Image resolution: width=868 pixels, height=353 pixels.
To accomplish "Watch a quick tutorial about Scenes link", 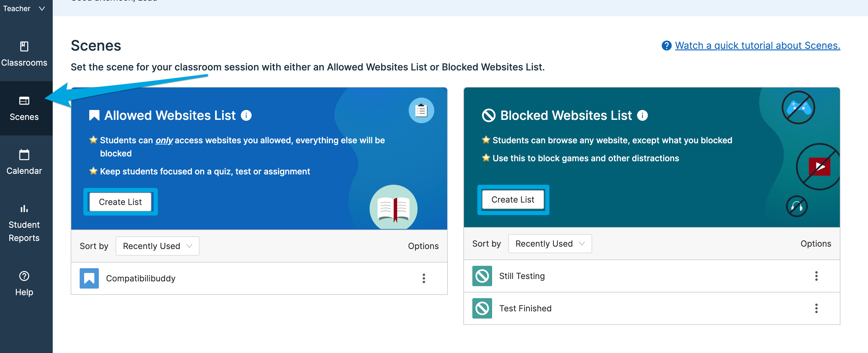I will click(757, 46).
